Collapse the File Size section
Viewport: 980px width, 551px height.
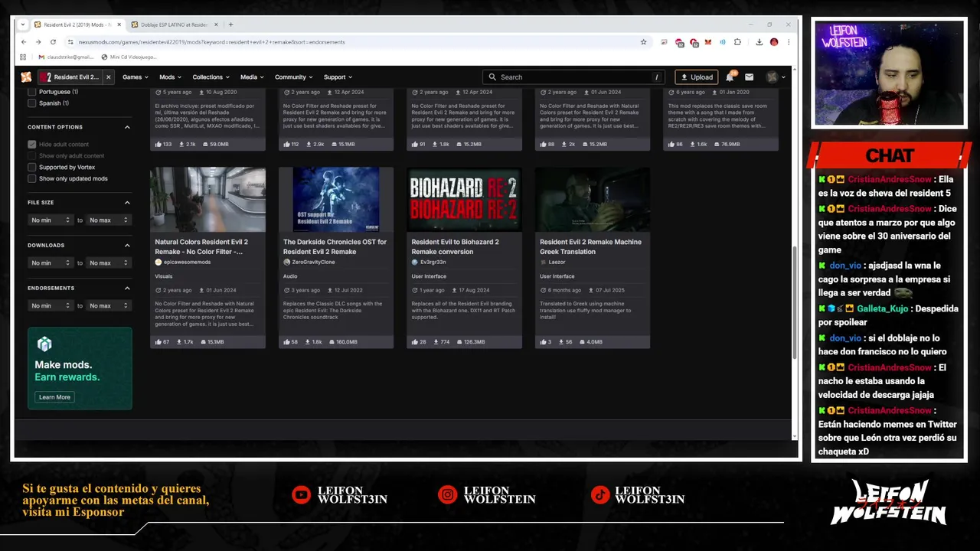point(127,203)
